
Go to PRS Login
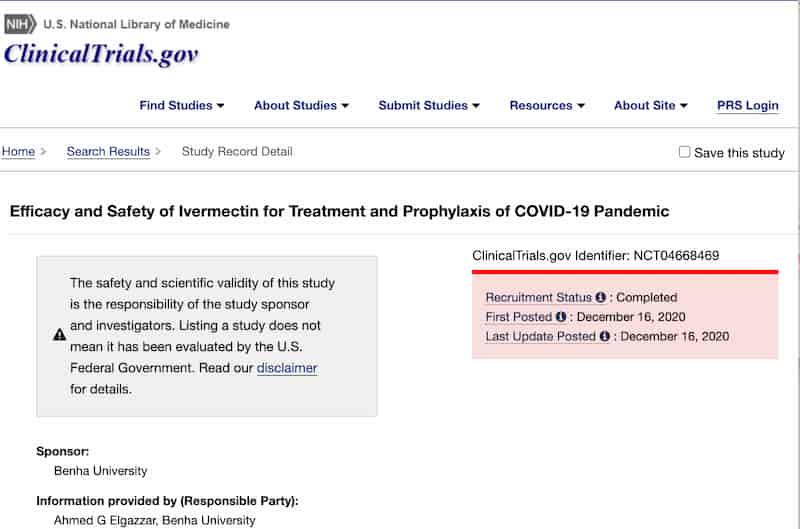747,106
